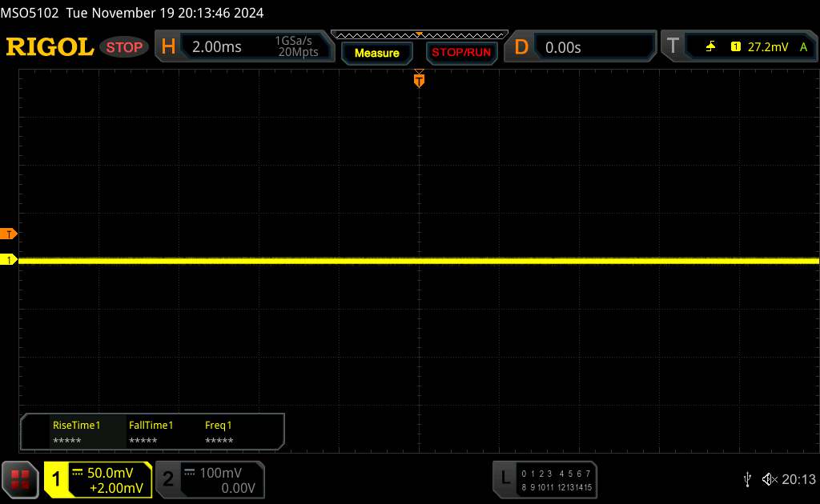Open the trigger T settings icon
The height and width of the screenshot is (504, 820).
(673, 46)
